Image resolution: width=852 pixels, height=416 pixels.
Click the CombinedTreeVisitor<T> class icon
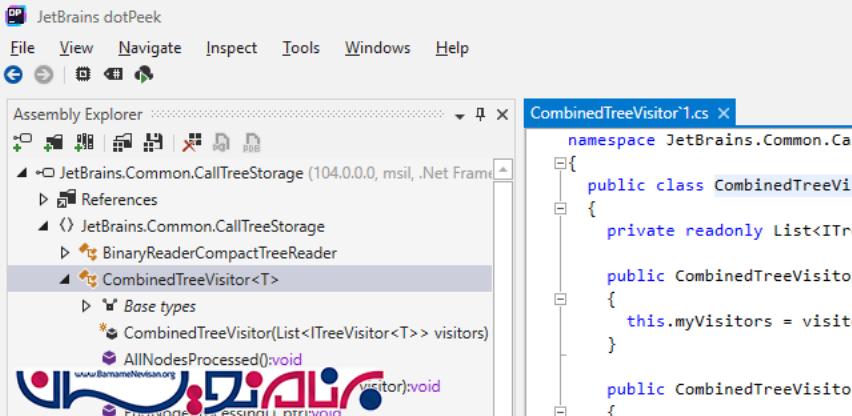click(x=89, y=279)
